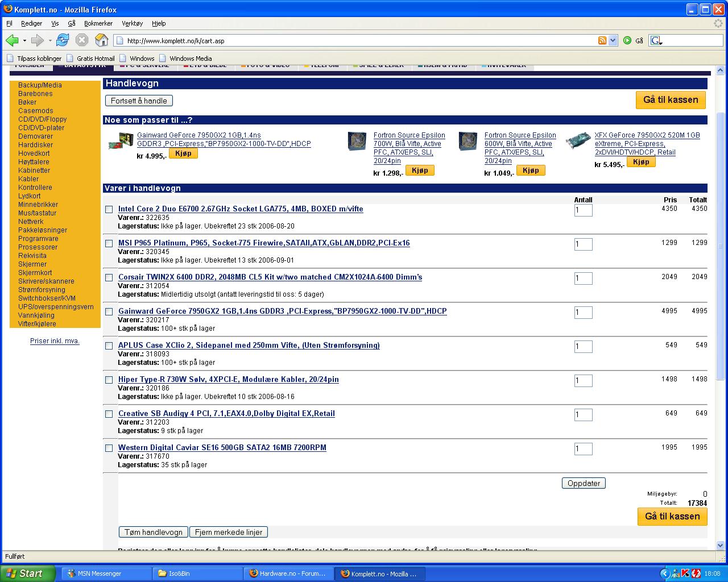Viewport: 728px width, 582px height.
Task: Click the top Gå til kassen button
Action: [671, 99]
